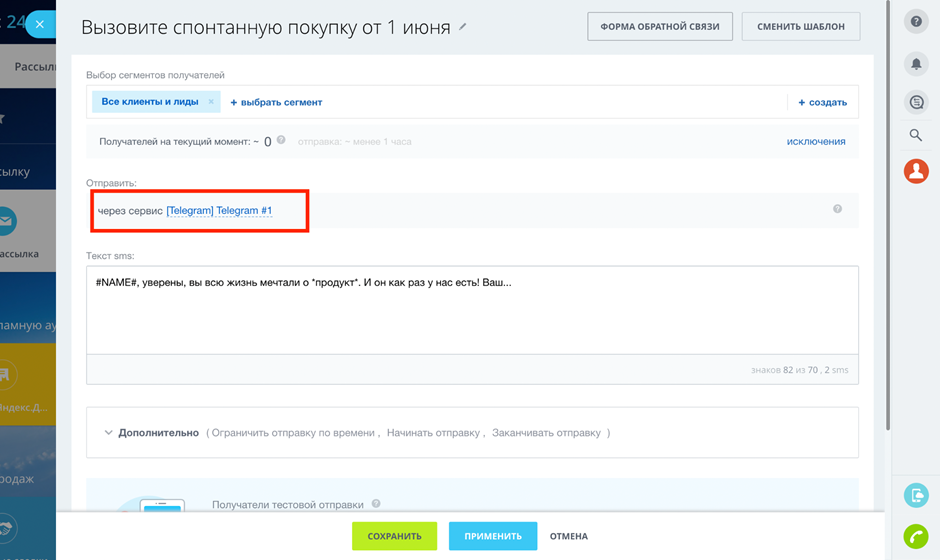Click + создать segment link
Image resolution: width=940 pixels, height=560 pixels.
tap(822, 103)
